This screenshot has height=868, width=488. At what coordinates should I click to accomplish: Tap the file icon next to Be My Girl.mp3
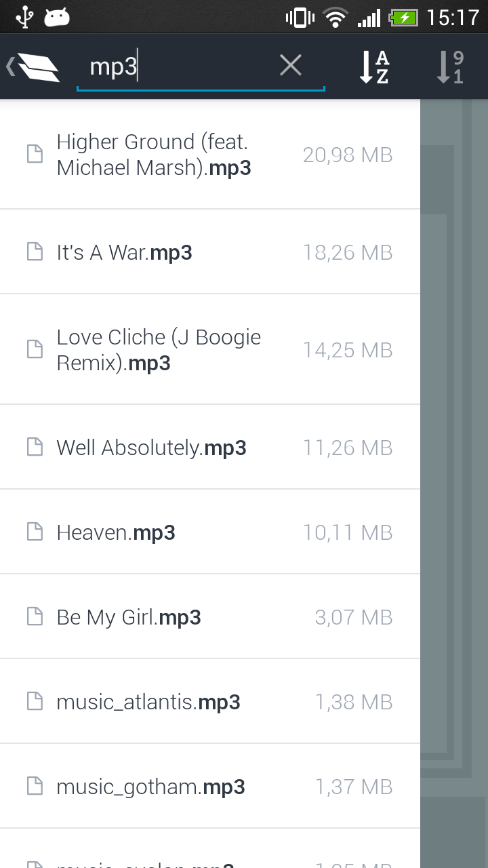(x=35, y=617)
